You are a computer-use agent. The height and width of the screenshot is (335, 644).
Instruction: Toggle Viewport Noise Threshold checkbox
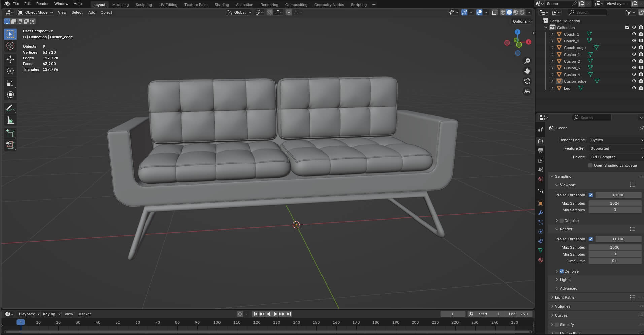click(x=591, y=195)
